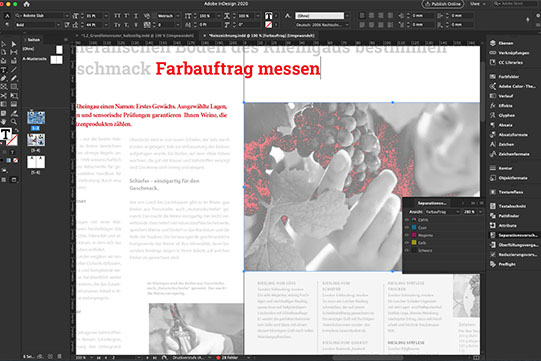Toggle visibility of Magenta plate
Viewport: 541px width, 361px height.
pyautogui.click(x=407, y=235)
